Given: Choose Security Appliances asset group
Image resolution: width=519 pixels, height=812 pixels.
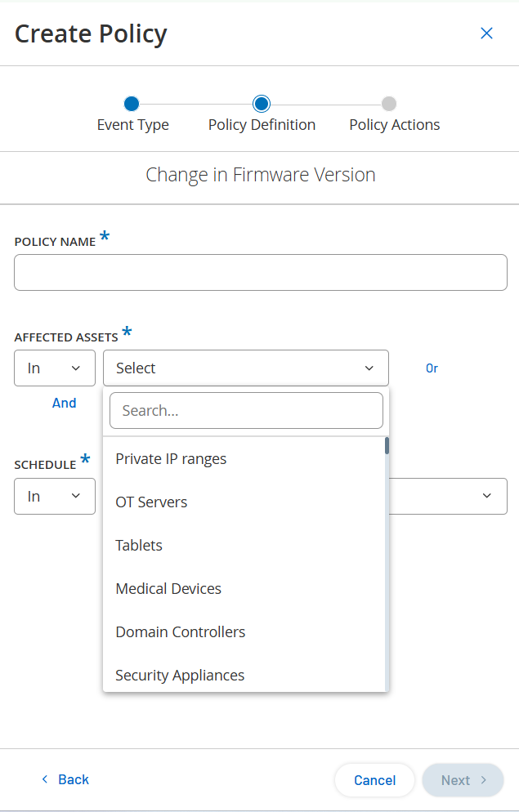Looking at the screenshot, I should 180,676.
